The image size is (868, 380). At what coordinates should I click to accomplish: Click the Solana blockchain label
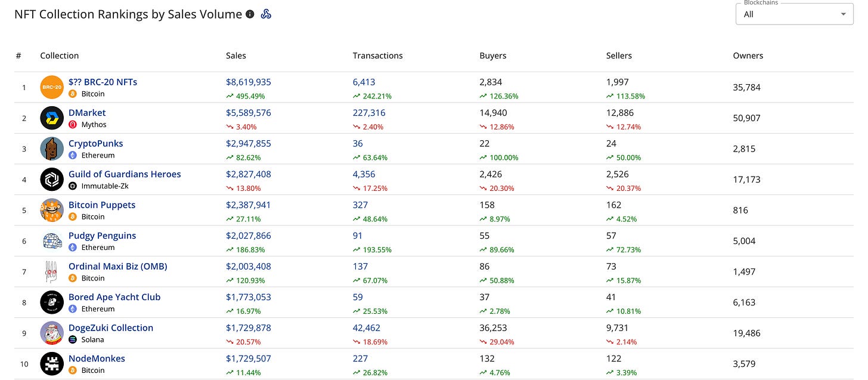point(93,339)
